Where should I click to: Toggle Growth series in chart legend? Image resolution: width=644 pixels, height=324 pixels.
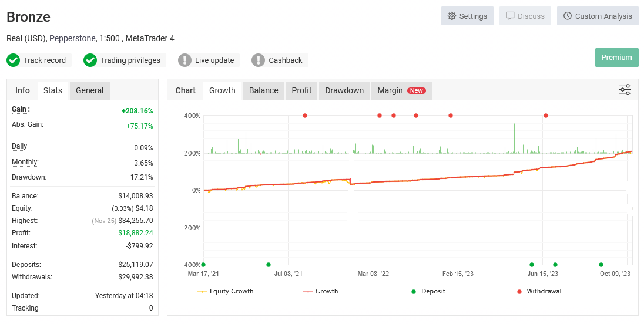[x=321, y=291]
